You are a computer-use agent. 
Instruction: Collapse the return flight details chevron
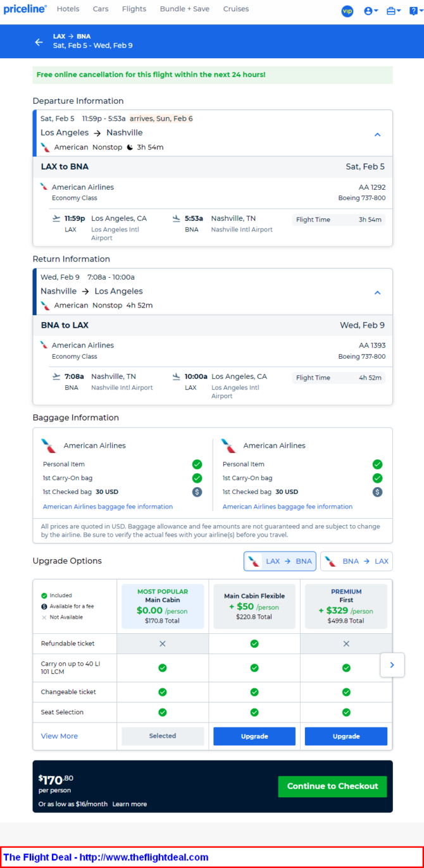377,293
